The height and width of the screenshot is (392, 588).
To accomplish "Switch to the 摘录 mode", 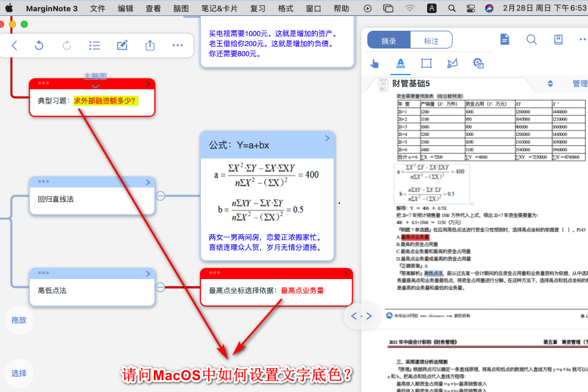I will pyautogui.click(x=389, y=40).
